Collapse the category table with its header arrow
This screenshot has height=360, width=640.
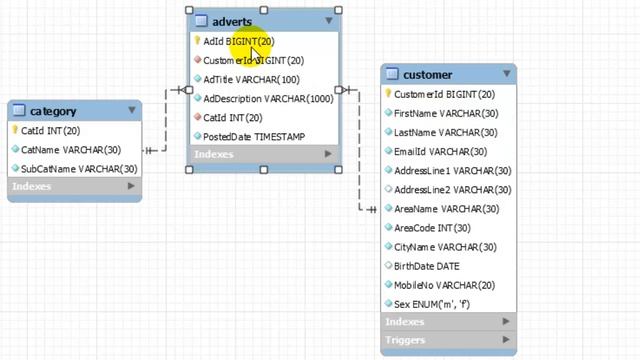click(131, 110)
